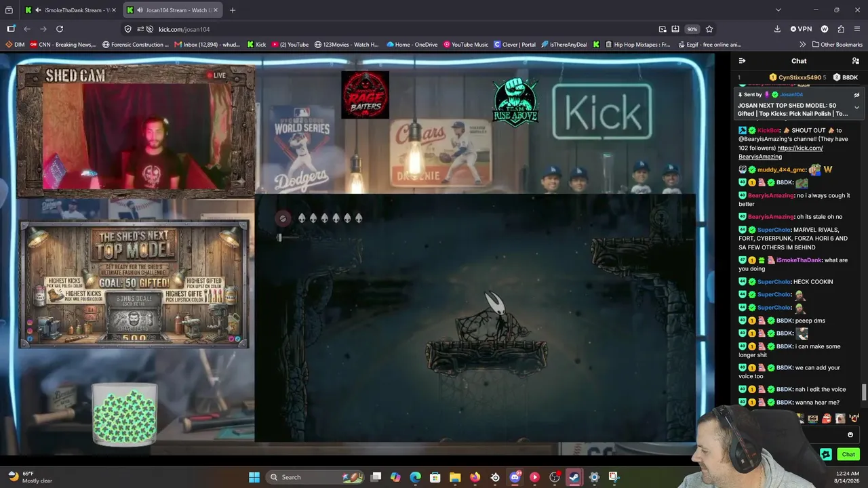Reload the current page
Viewport: 868px width, 488px height.
(x=60, y=29)
